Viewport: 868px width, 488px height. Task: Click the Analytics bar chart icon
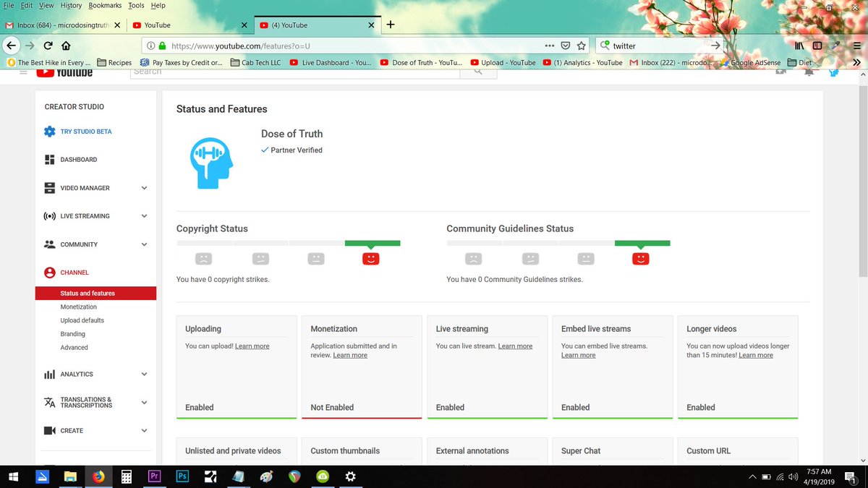(49, 374)
